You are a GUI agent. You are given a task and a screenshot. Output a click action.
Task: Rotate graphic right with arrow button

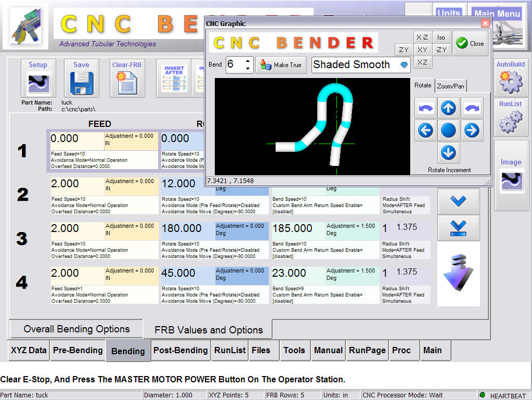(472, 130)
